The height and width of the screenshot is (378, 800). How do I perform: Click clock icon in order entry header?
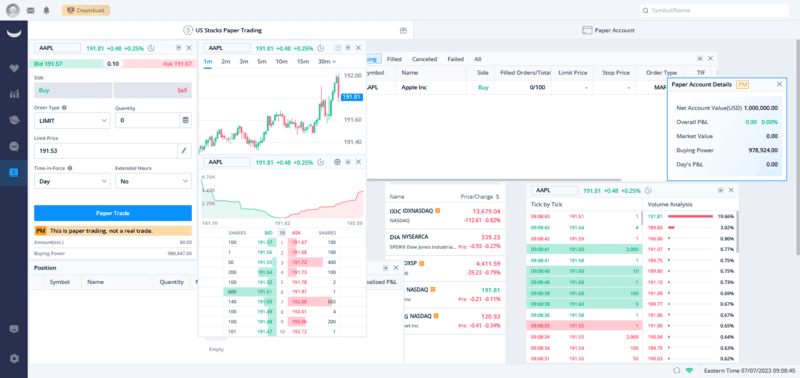click(151, 48)
